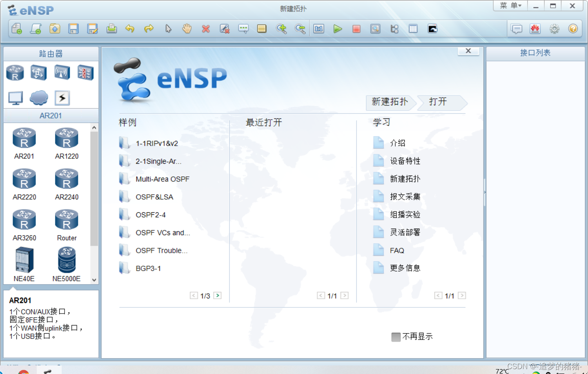This screenshot has height=374, width=588.
Task: Open the 设备特性 learning document
Action: coord(396,161)
